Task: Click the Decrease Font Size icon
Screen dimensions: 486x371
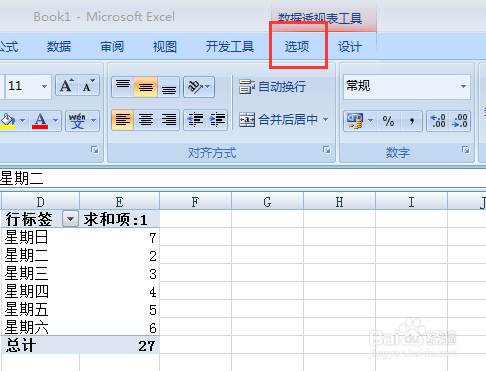Action: 88,86
